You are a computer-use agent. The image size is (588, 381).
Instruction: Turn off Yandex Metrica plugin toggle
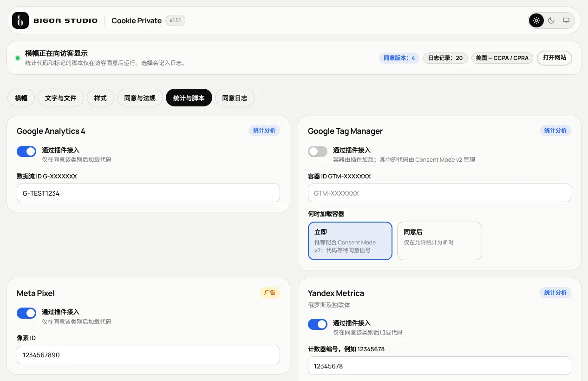[318, 324]
